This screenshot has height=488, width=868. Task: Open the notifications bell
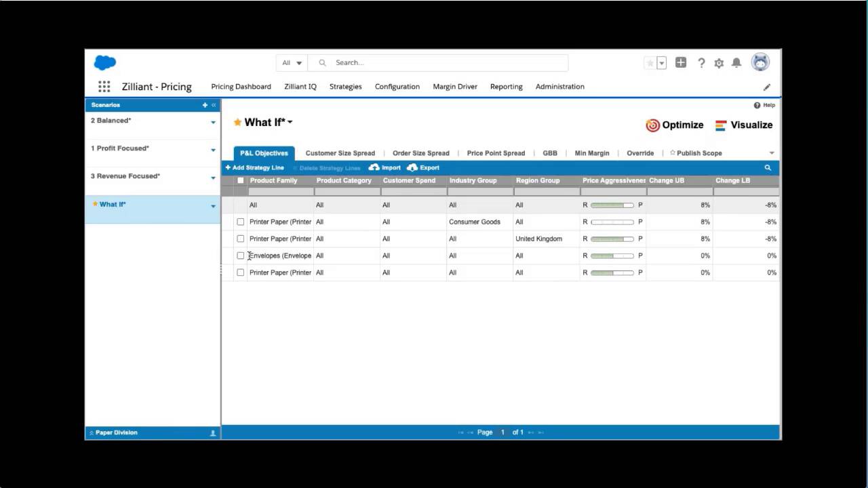[x=736, y=62]
